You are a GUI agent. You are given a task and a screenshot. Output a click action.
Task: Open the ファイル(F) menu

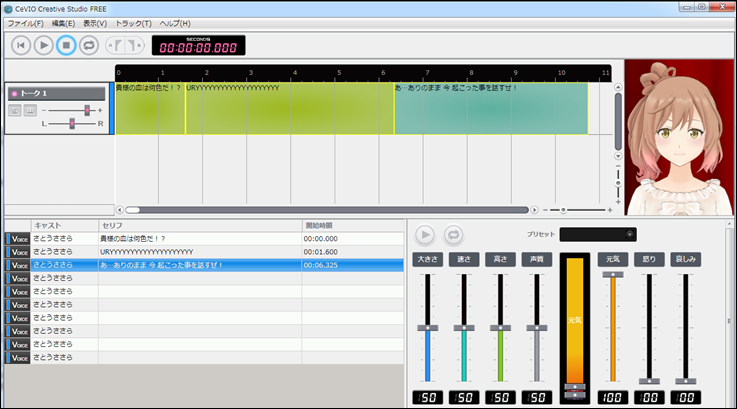[25, 24]
